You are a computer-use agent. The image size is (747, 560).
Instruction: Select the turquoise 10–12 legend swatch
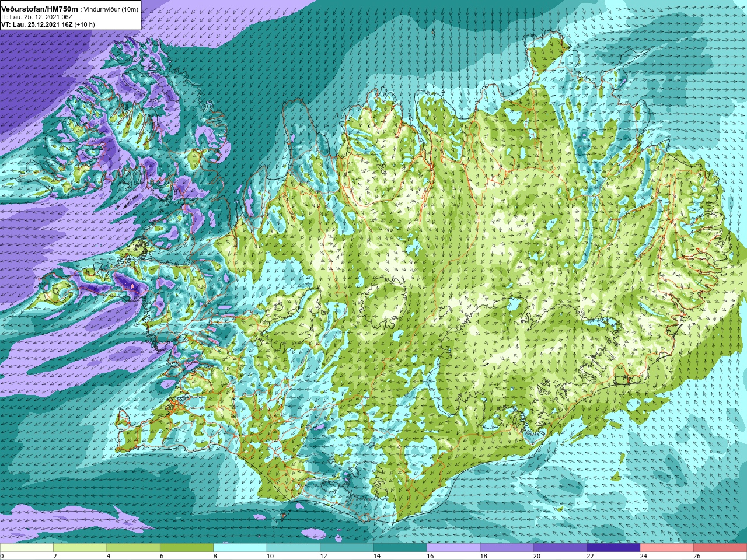[x=294, y=548]
